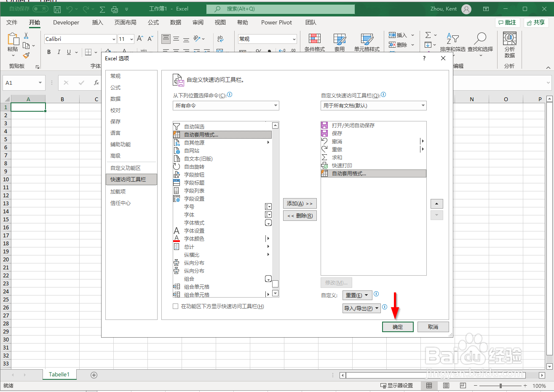554x392 pixels.
Task: Open Cell Styles (单元格样式) gallery
Action: [x=367, y=43]
